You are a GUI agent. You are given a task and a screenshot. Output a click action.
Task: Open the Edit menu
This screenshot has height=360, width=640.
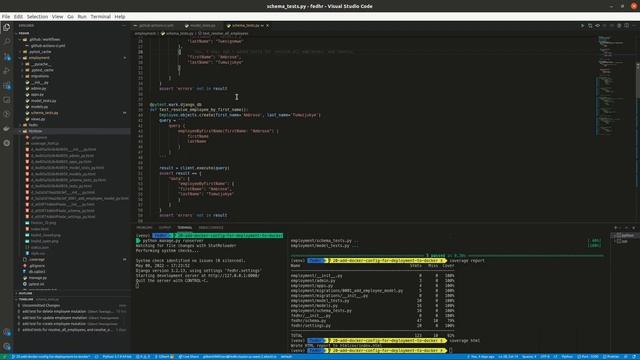(x=18, y=16)
